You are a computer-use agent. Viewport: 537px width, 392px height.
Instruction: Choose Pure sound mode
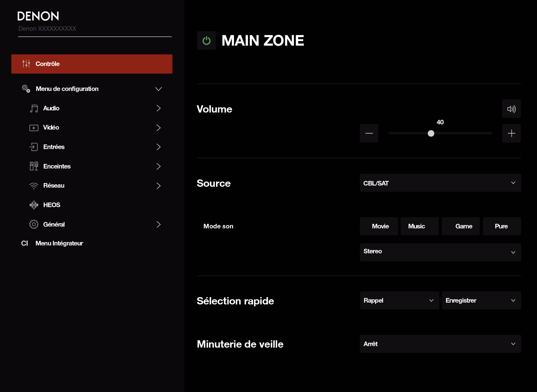pos(501,226)
